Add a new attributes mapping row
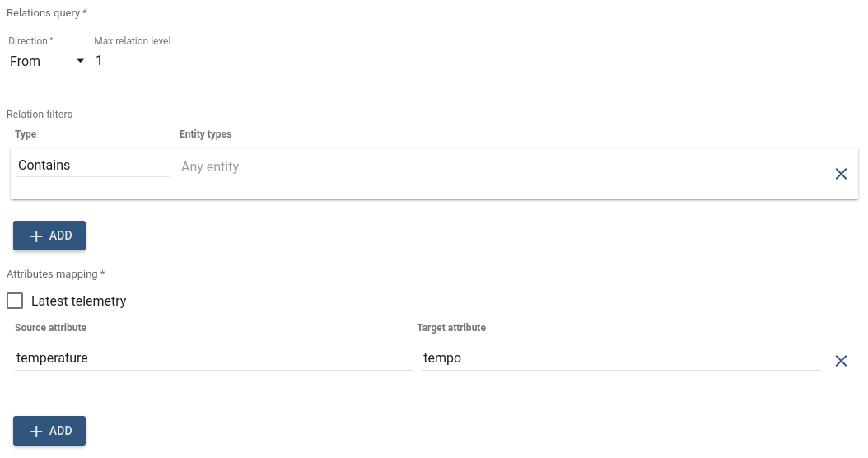This screenshot has width=868, height=458. 49,431
